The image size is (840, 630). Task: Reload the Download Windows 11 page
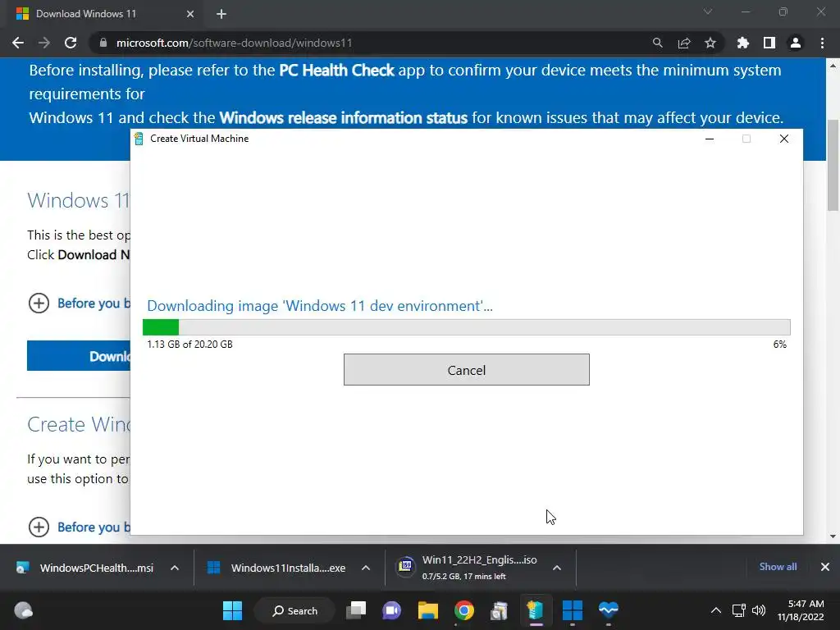[71, 43]
